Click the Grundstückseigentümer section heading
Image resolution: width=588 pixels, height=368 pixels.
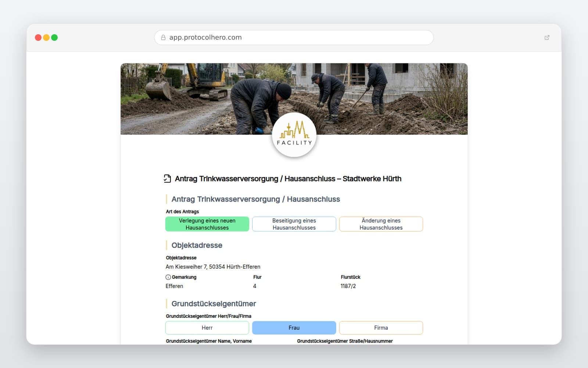[x=214, y=304]
